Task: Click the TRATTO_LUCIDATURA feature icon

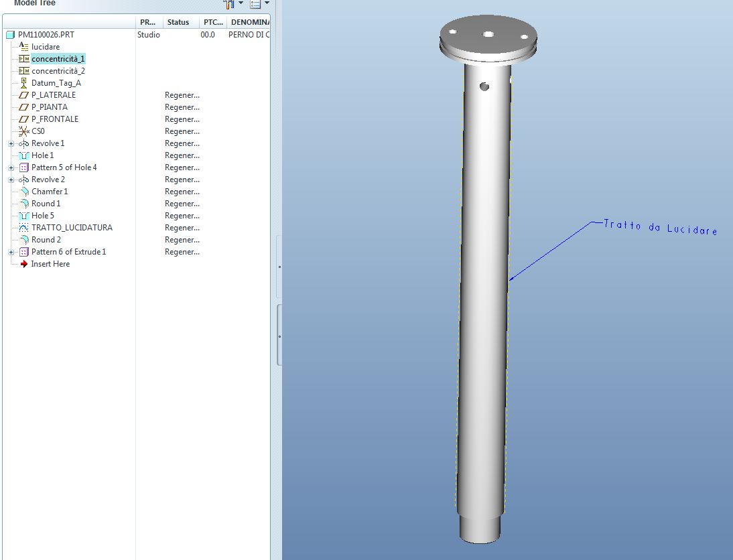Action: click(x=24, y=228)
